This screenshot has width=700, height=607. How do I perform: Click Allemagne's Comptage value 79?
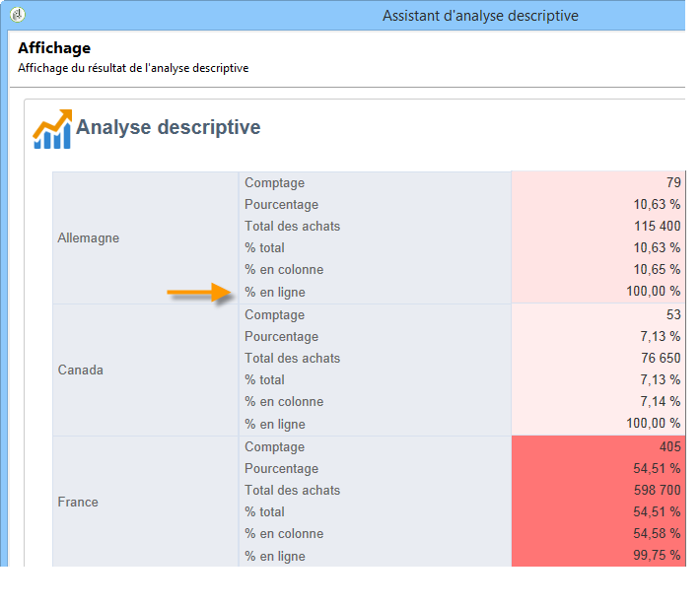click(672, 182)
